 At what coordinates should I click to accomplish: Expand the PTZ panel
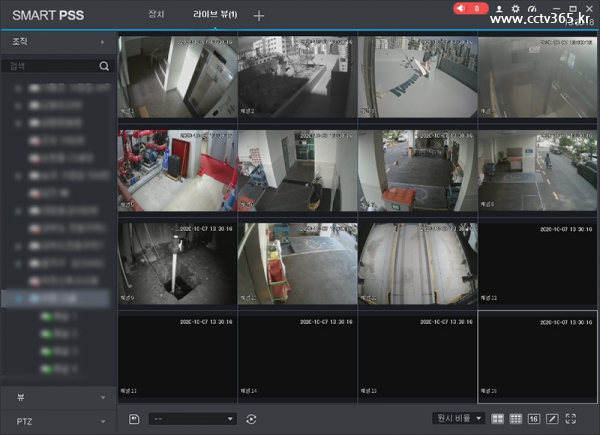(58, 423)
